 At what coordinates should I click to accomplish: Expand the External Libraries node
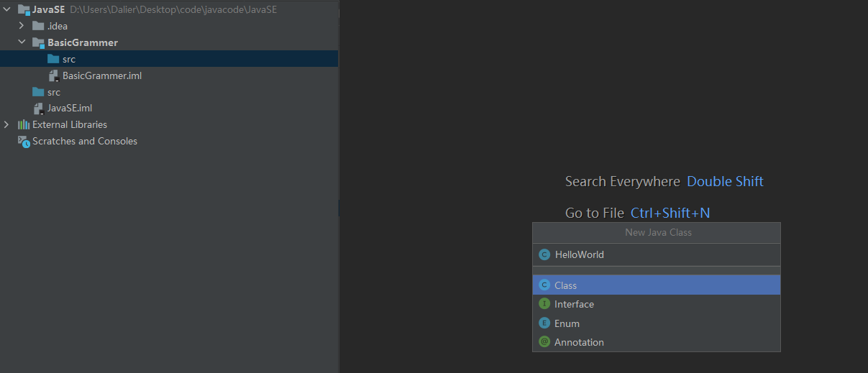click(x=6, y=124)
